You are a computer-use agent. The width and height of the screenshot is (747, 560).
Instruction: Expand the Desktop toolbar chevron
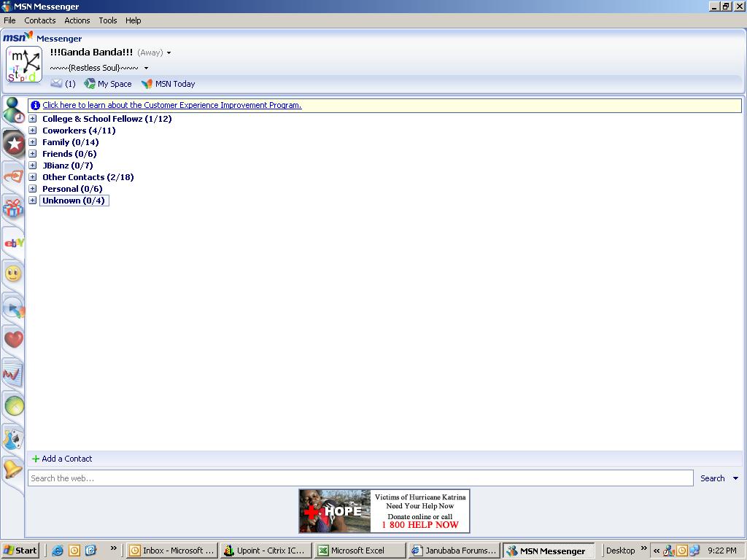[x=644, y=548]
